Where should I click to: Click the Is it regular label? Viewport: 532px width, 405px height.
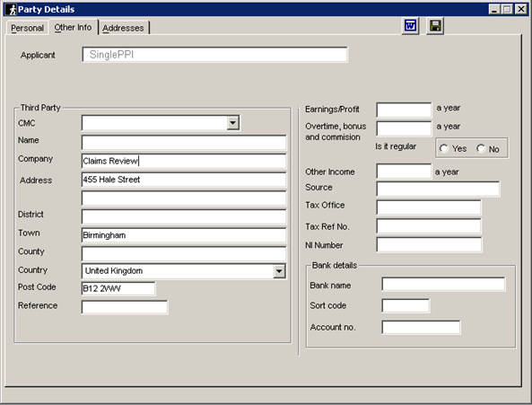click(x=396, y=146)
